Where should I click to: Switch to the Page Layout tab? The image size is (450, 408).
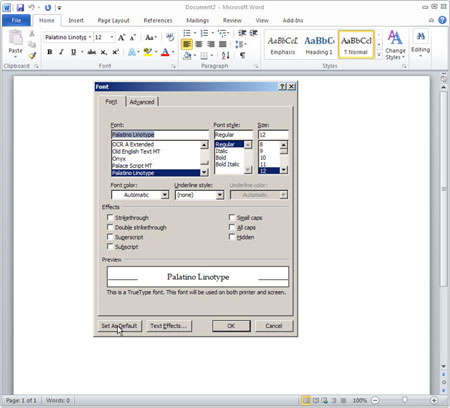pyautogui.click(x=113, y=20)
